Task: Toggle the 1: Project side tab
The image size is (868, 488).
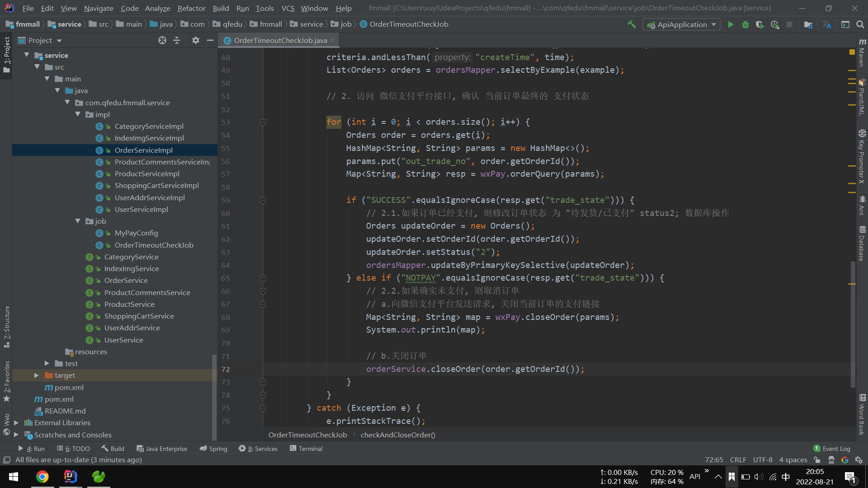Action: (x=6, y=55)
